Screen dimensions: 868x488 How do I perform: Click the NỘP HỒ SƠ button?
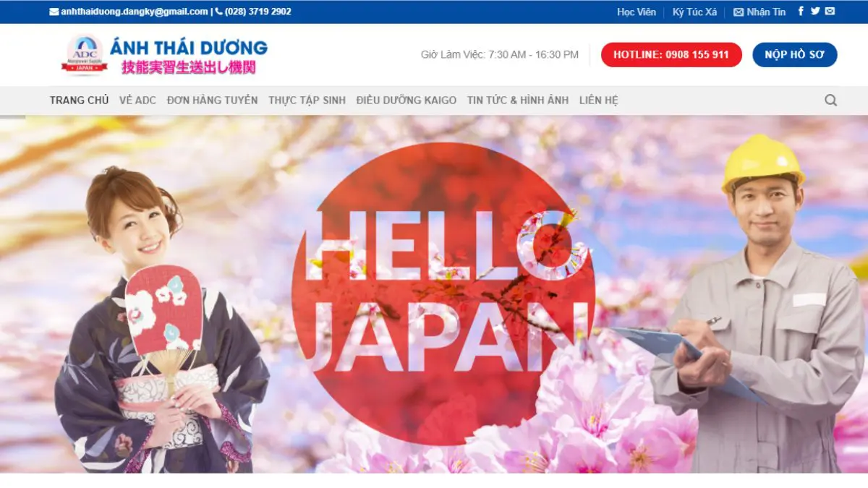point(794,55)
